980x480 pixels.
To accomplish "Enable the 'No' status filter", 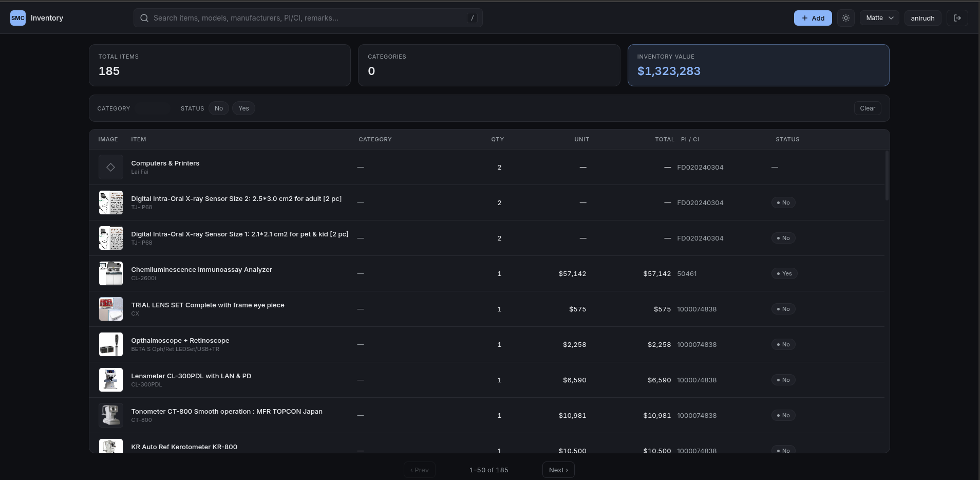I will pos(218,108).
